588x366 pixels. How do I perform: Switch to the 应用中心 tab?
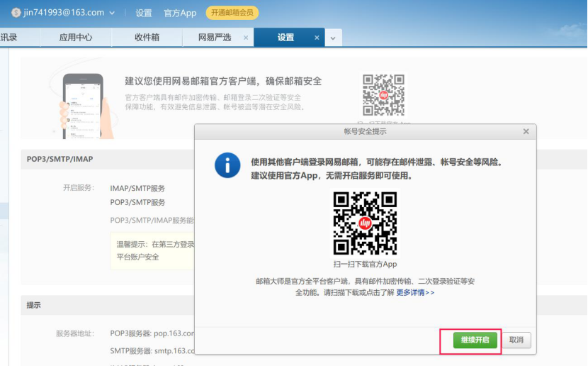(76, 37)
